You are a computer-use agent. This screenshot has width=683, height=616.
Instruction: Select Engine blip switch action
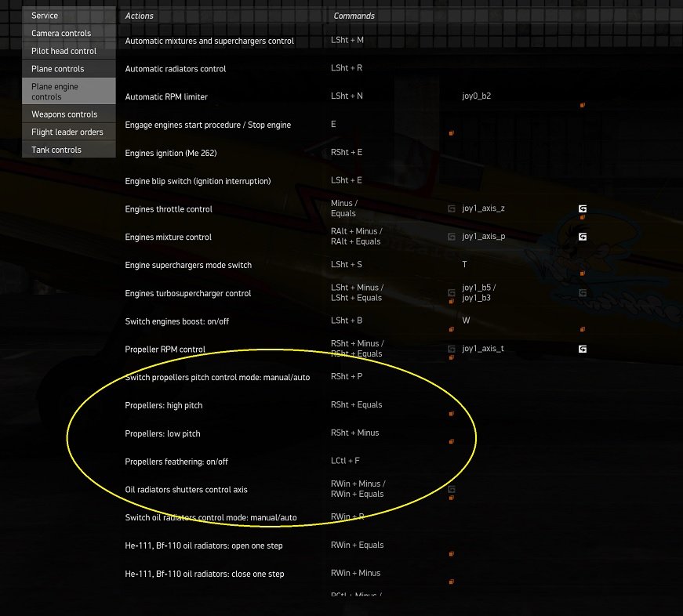tap(198, 181)
